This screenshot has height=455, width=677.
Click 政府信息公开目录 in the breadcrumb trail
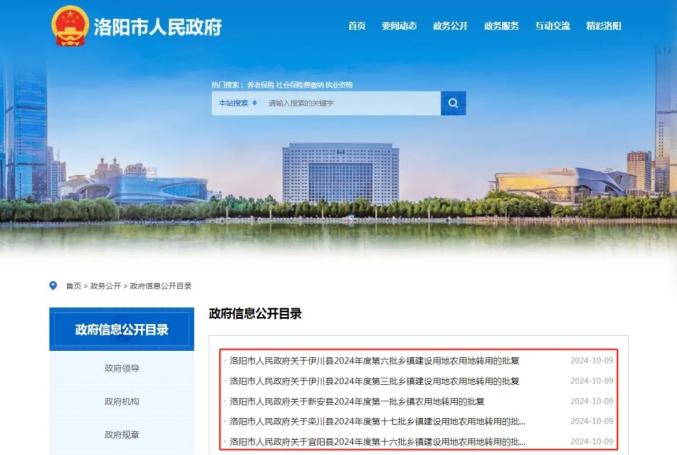pyautogui.click(x=161, y=286)
